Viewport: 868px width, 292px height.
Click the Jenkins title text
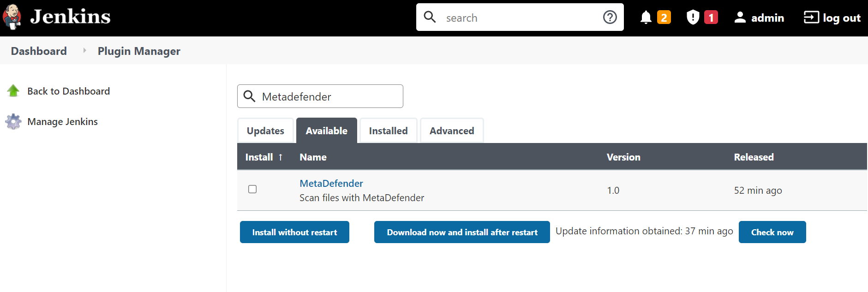tap(70, 18)
